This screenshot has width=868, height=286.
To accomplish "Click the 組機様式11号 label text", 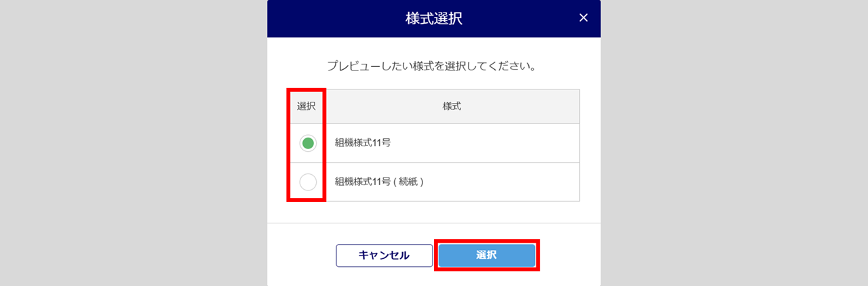I will pos(363,143).
